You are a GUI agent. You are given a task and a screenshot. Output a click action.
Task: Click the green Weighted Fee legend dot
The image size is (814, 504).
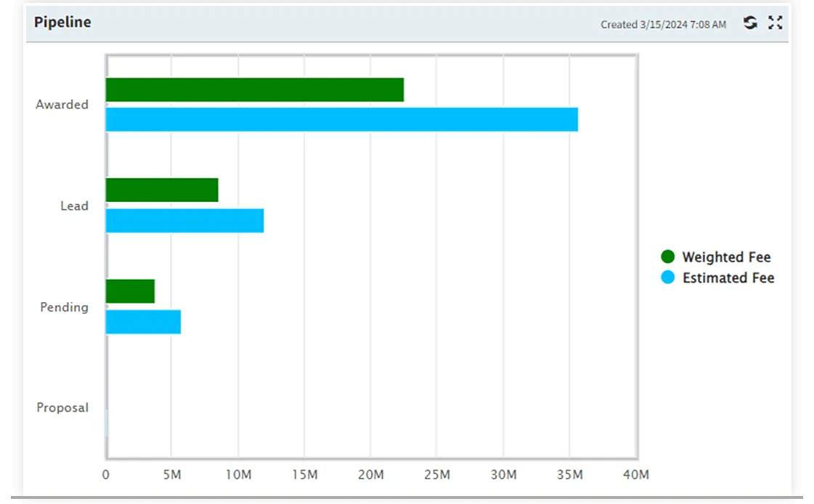pos(667,256)
